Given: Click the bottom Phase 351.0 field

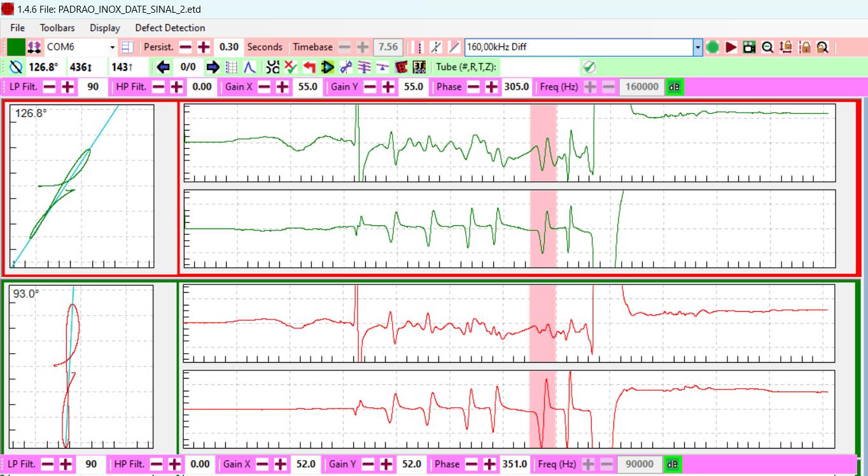Looking at the screenshot, I should pos(514,464).
